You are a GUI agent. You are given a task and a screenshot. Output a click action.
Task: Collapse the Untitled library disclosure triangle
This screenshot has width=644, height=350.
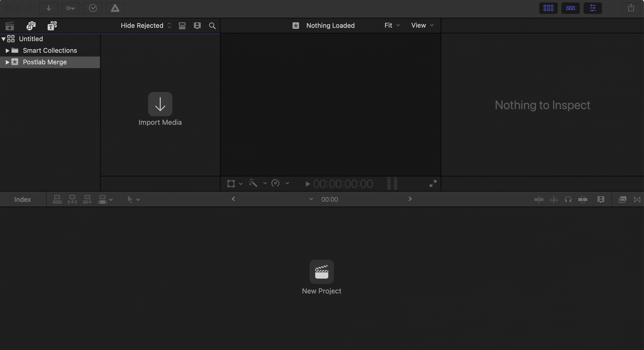click(3, 39)
